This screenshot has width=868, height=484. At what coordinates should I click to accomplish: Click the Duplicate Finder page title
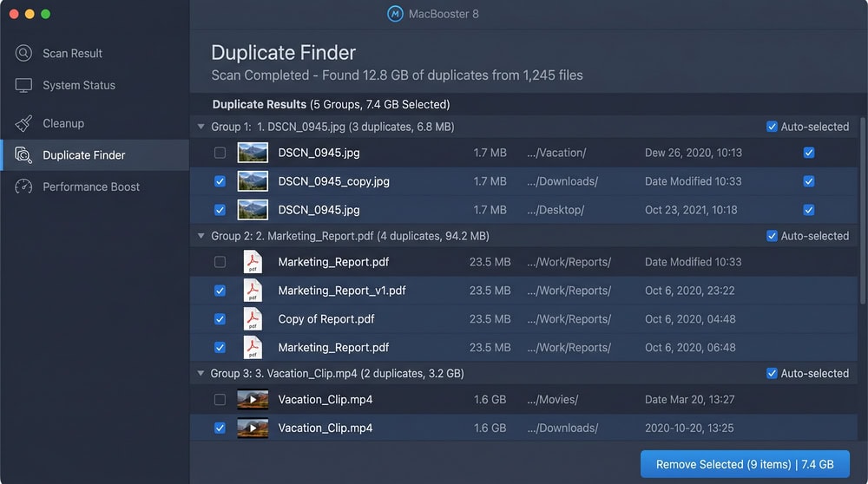[284, 53]
